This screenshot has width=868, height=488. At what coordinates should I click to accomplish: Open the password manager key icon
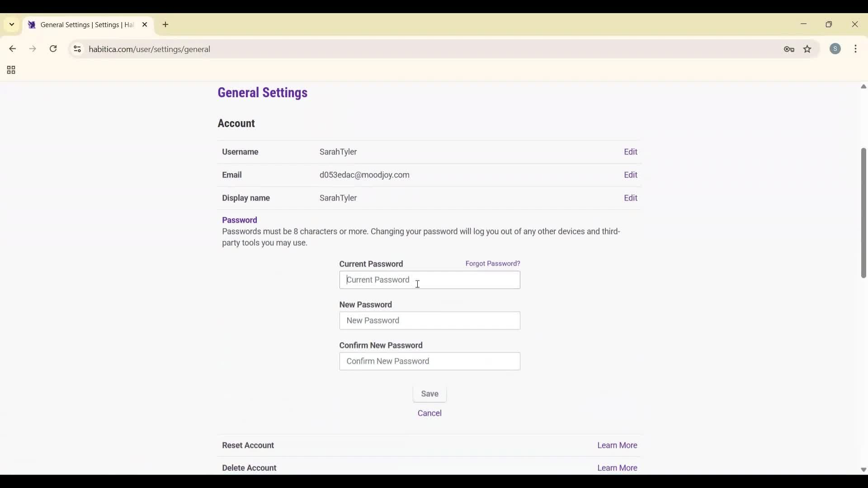[x=789, y=49]
